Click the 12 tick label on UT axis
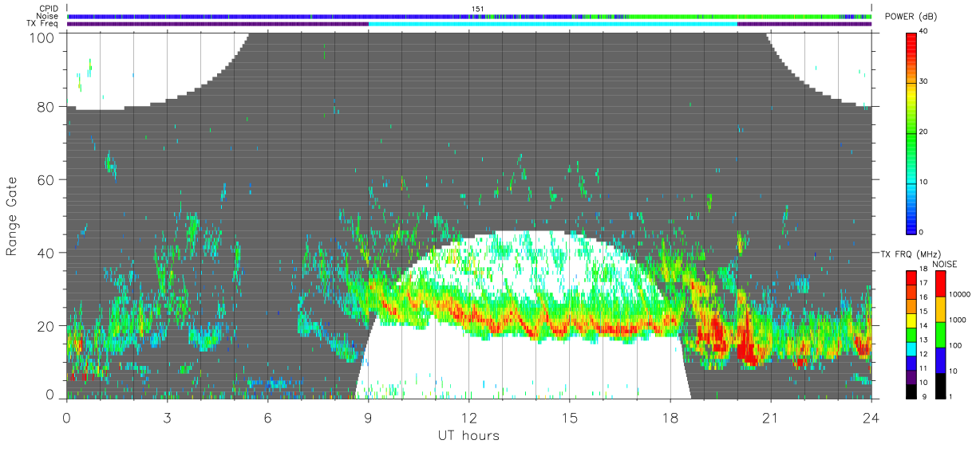The image size is (980, 452). click(468, 417)
